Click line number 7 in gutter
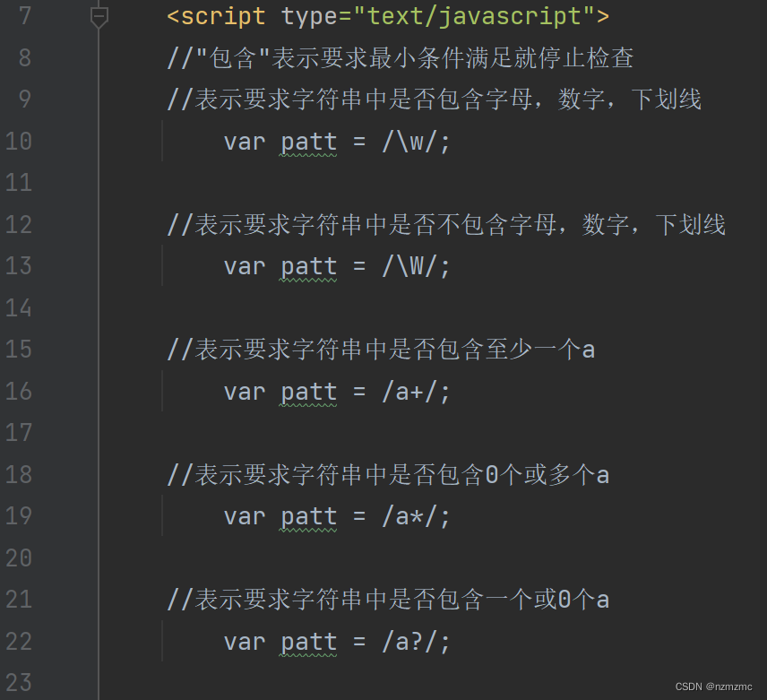Image resolution: width=767 pixels, height=700 pixels. point(25,16)
